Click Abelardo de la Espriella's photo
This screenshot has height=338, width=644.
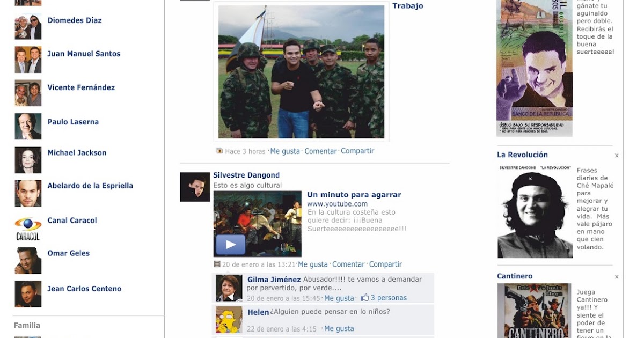pyautogui.click(x=28, y=193)
